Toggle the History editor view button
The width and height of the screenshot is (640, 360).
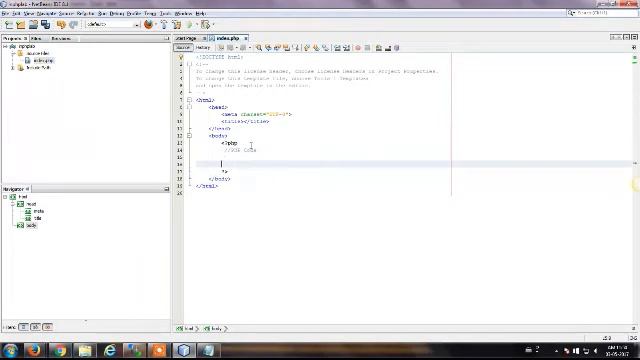click(x=202, y=48)
